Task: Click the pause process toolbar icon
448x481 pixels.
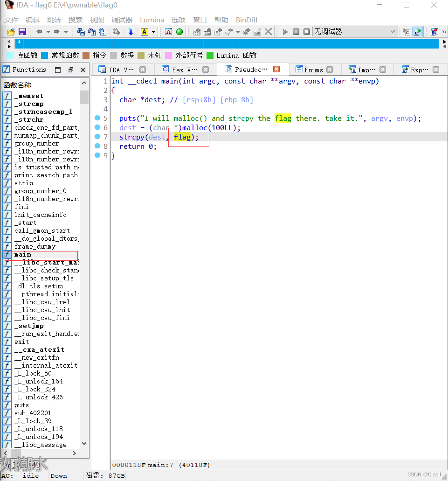Action: (x=296, y=32)
